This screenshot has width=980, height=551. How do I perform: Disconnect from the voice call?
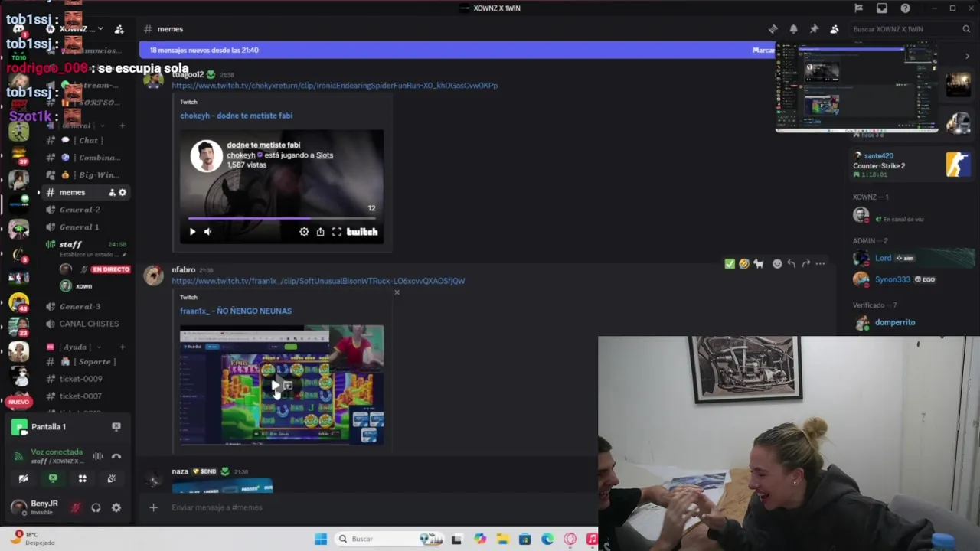tap(116, 456)
